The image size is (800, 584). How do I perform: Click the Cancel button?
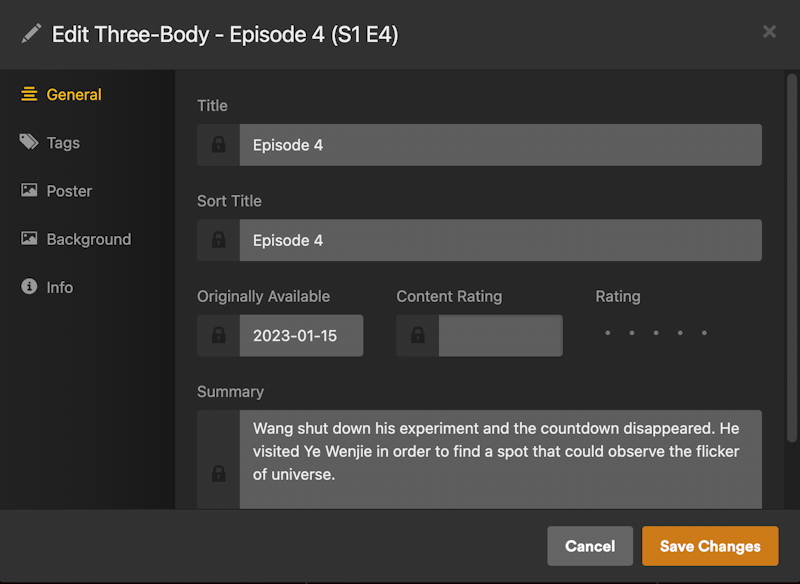590,546
